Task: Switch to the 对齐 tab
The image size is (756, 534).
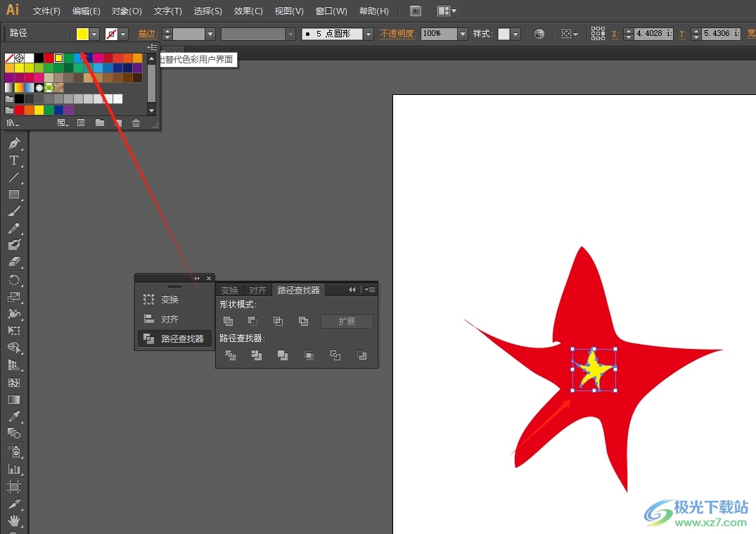Action: coord(257,291)
